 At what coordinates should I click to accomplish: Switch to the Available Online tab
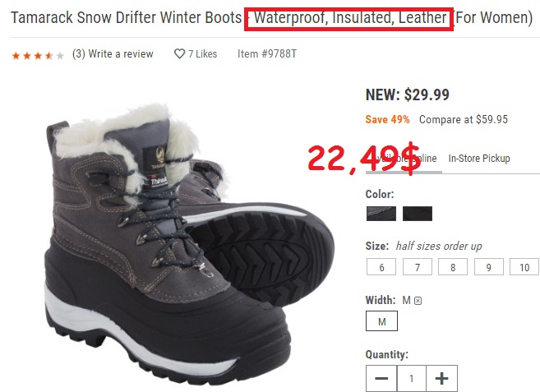[404, 159]
